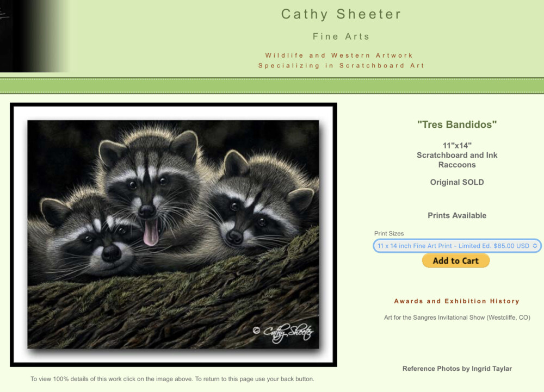
Task: Click the Original SOLD status text
Action: 457,182
